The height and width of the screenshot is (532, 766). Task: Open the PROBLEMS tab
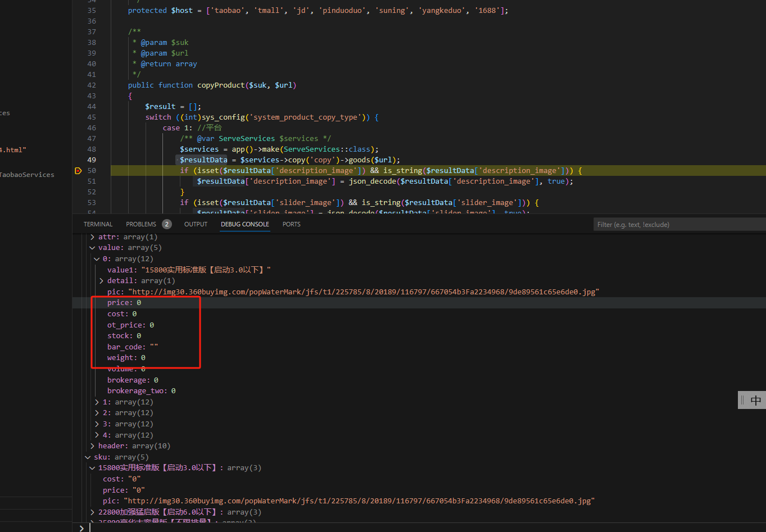[x=141, y=224]
